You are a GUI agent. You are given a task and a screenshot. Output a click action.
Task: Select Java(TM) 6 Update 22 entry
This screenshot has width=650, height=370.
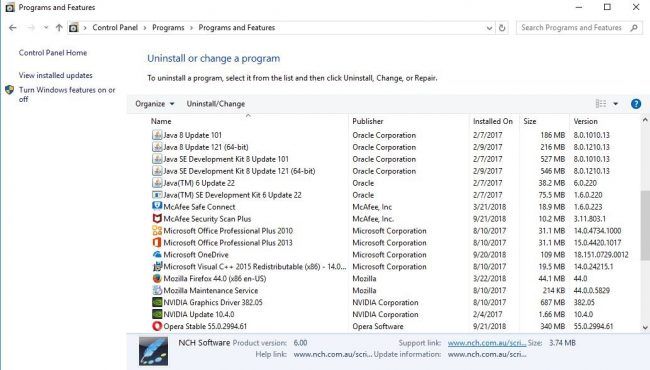(199, 183)
